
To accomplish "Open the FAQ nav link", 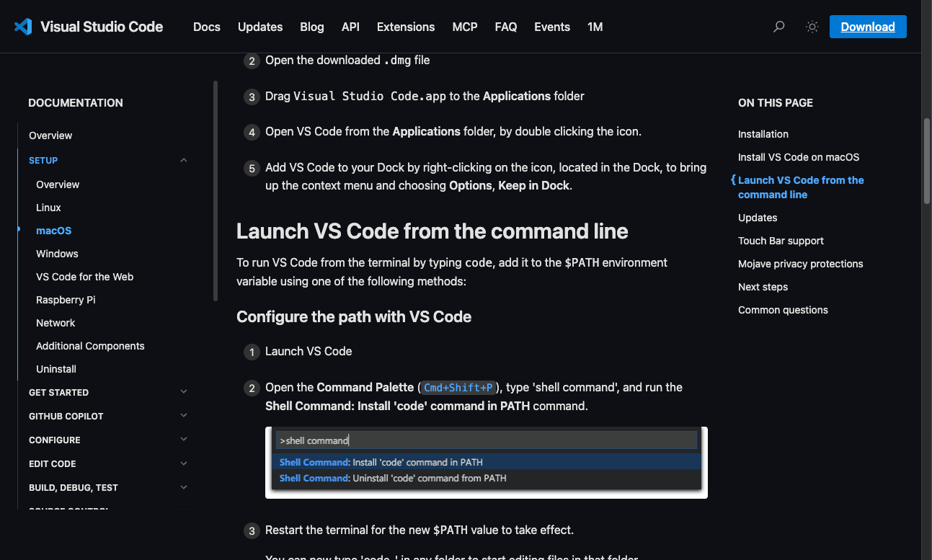I will 506,27.
